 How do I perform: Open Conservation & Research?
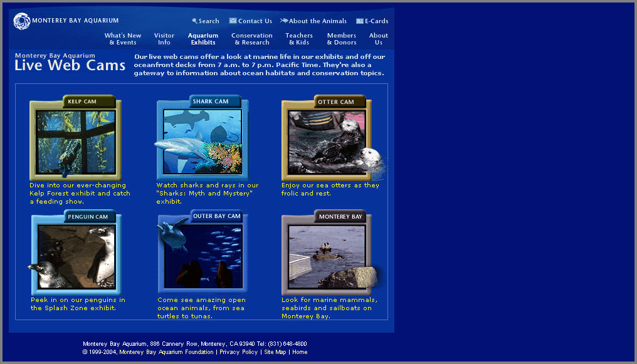click(x=251, y=38)
